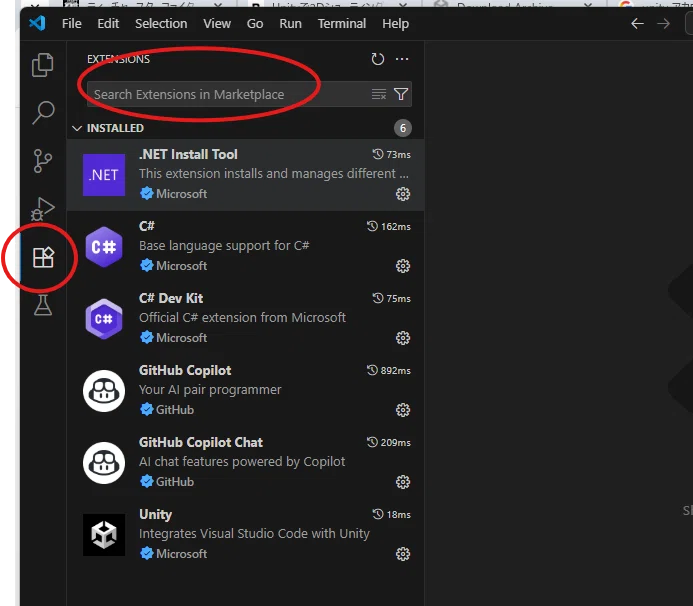Select the .NET Install Tool extension title
Screen dimensions: 693x606
click(x=188, y=154)
